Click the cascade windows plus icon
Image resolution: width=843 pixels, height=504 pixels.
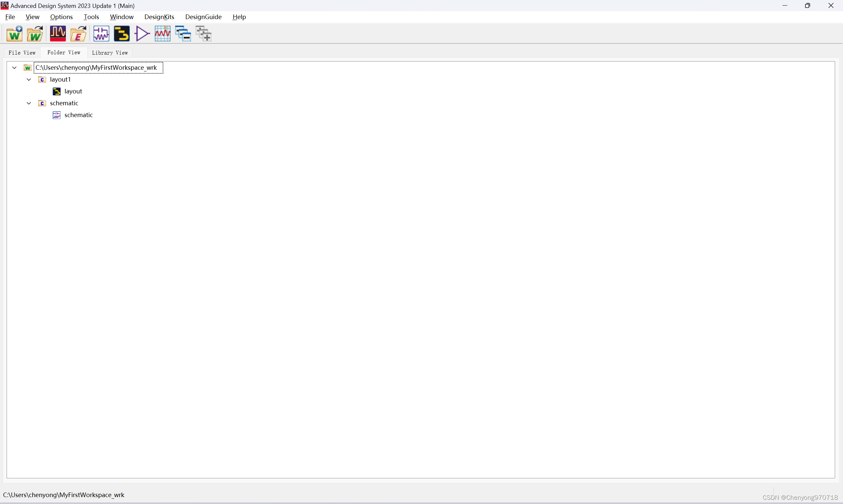[203, 33]
